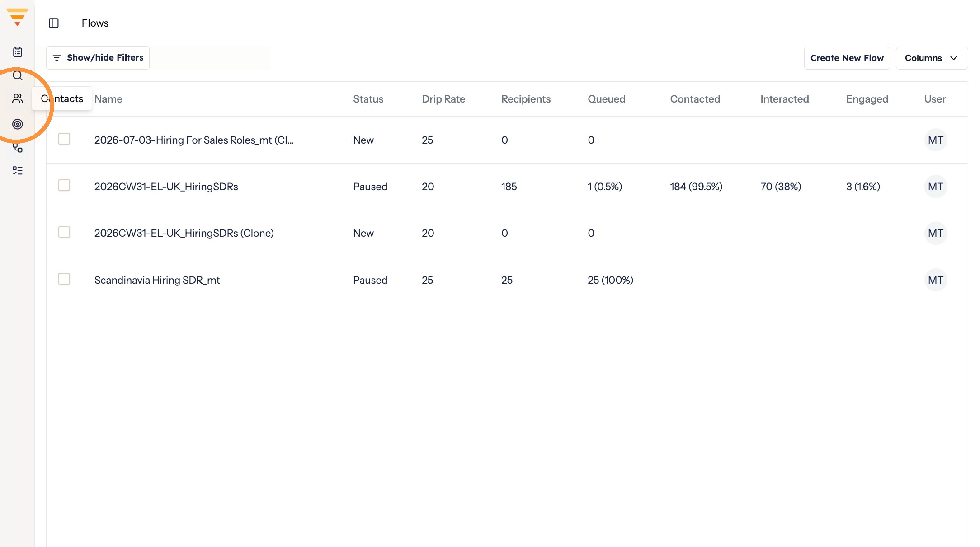Click the 70 (38%) interacted value

coord(781,187)
